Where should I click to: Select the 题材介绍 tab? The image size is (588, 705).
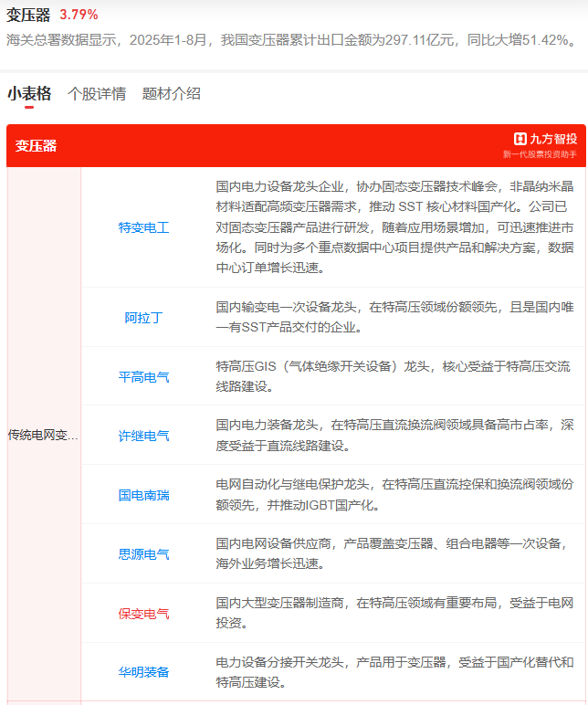point(171,93)
